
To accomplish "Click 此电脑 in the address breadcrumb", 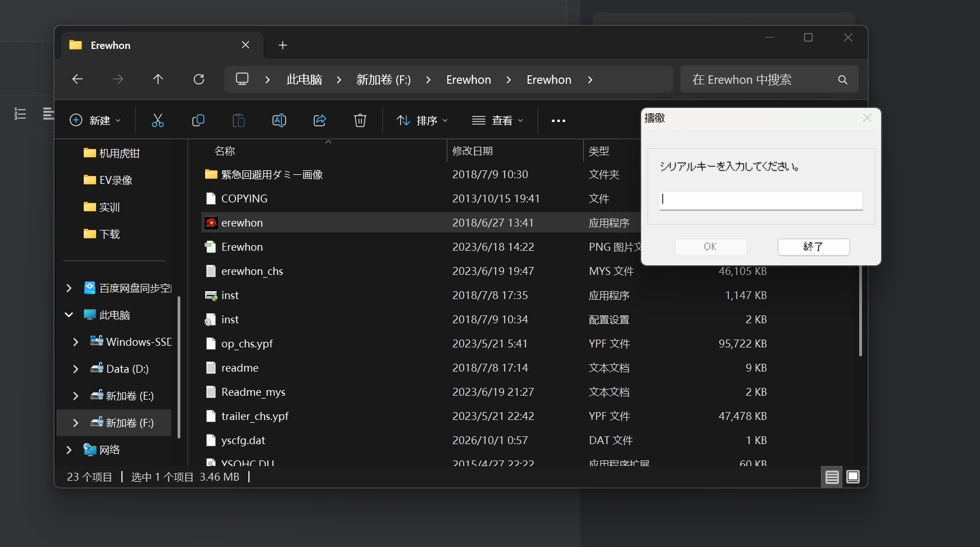I will (x=304, y=80).
